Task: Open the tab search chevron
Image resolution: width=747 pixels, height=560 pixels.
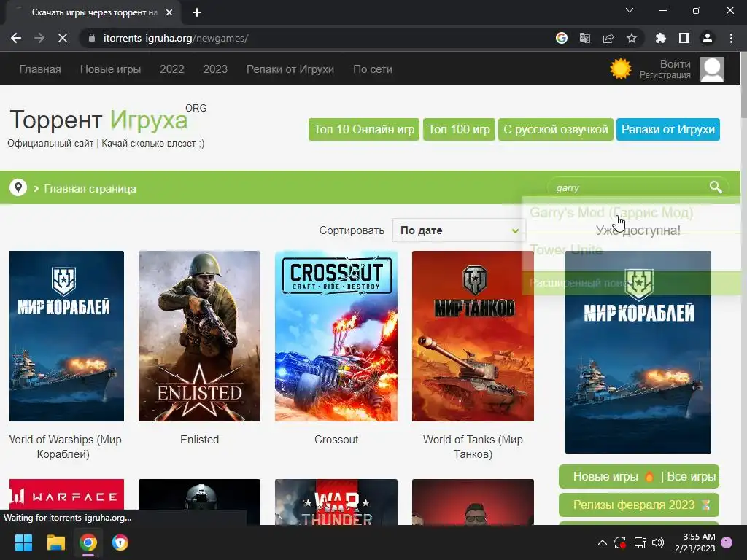Action: point(630,10)
